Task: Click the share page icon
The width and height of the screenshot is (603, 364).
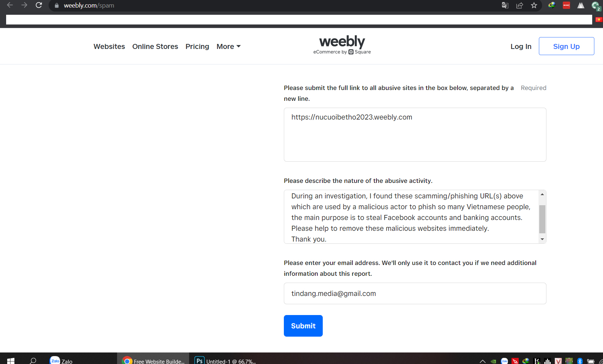Action: click(519, 5)
